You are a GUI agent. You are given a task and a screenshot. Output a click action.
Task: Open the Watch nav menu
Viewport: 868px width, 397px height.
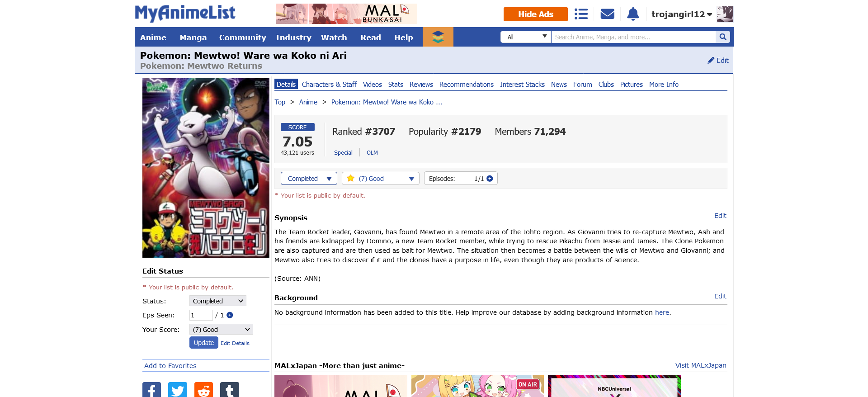click(334, 38)
